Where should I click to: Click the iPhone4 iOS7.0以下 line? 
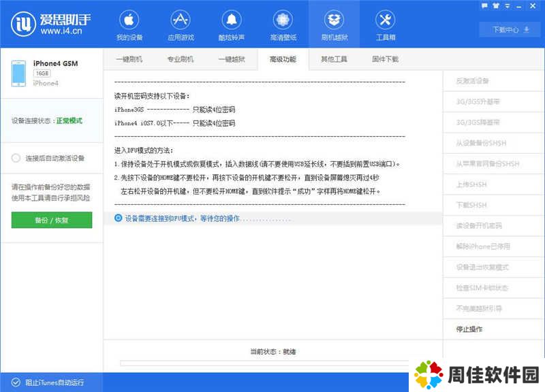tap(175, 123)
